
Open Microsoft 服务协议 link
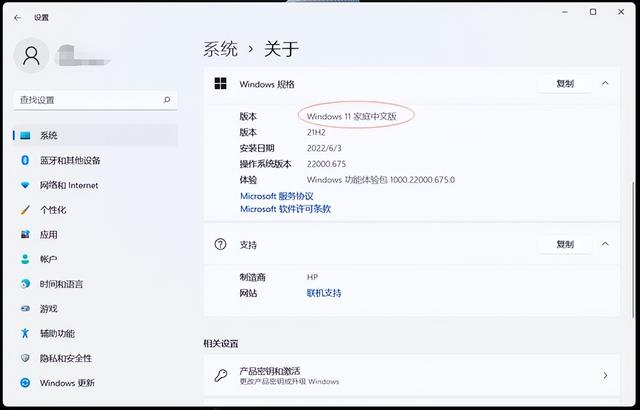point(277,196)
